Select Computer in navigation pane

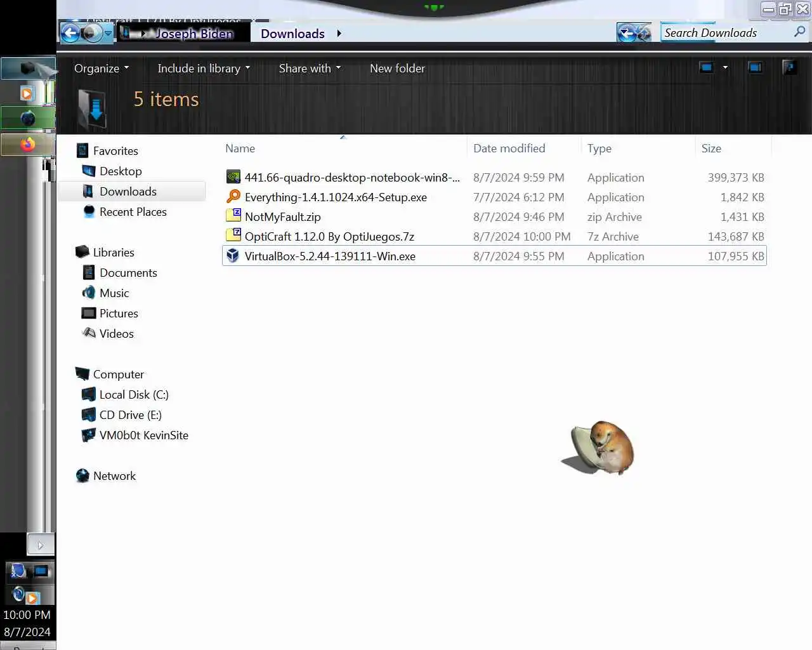coord(118,374)
